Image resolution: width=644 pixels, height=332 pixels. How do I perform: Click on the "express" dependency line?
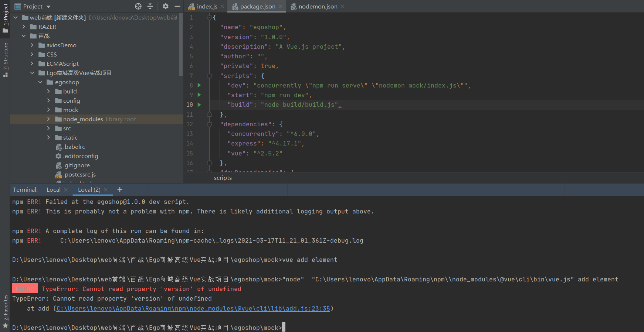(x=266, y=144)
